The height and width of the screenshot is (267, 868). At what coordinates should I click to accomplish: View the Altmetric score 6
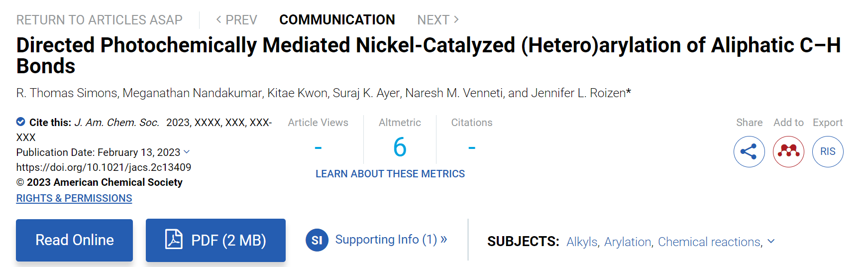[x=400, y=147]
